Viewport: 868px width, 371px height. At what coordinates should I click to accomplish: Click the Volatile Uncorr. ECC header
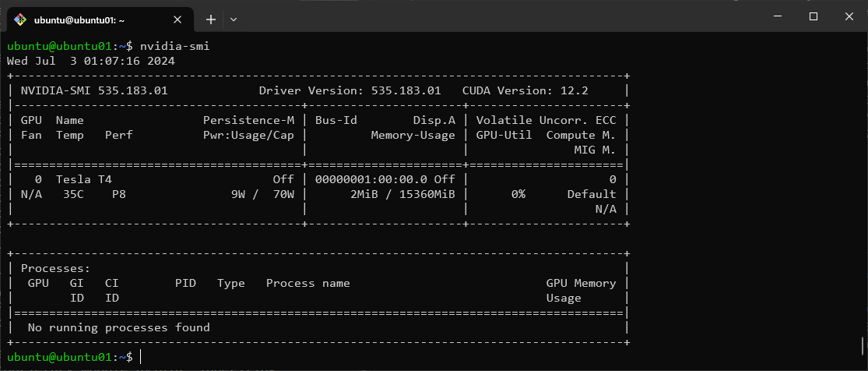point(546,120)
